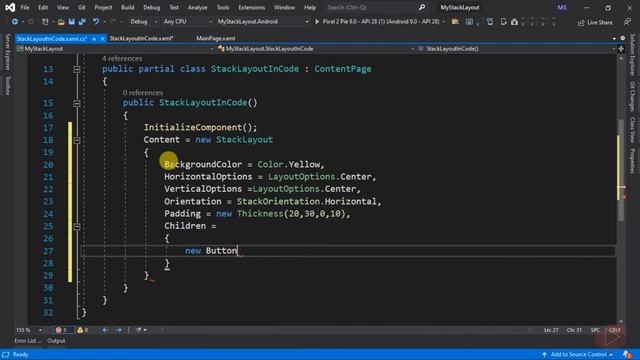This screenshot has height=360, width=640.
Task: Open the Output panel tab
Action: click(56, 341)
